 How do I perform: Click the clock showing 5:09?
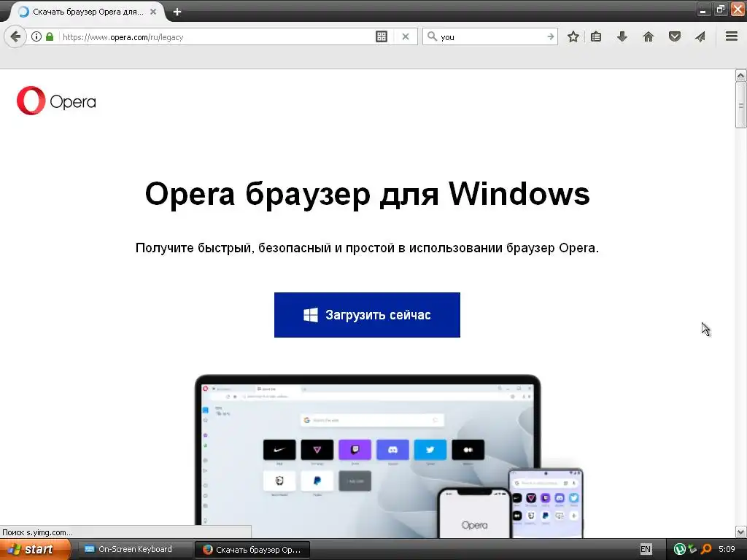pyautogui.click(x=727, y=549)
